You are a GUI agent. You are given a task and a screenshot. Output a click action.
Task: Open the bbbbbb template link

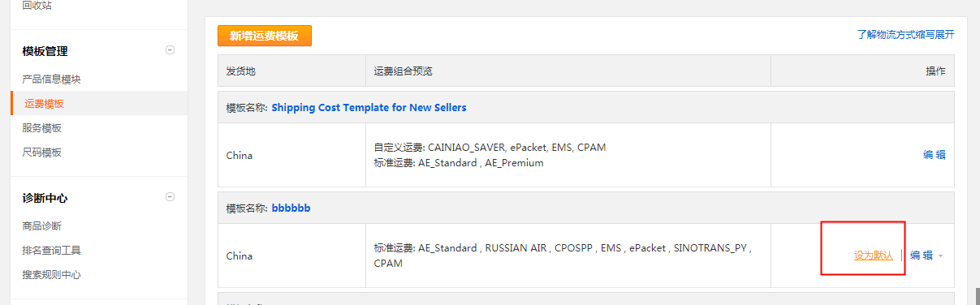[x=291, y=208]
